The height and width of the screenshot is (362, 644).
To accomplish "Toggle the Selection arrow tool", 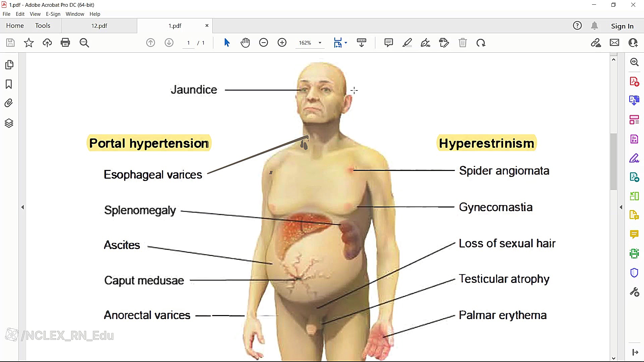I will pos(227,43).
